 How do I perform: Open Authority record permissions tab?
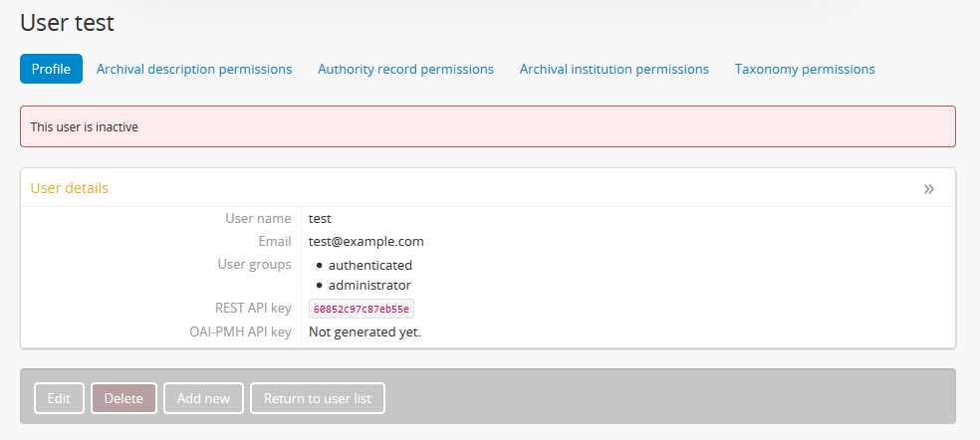pyautogui.click(x=405, y=69)
